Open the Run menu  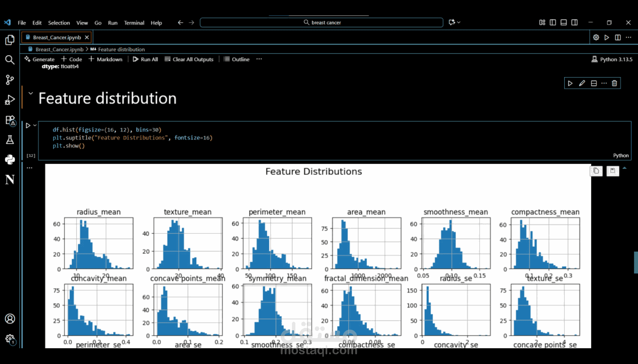point(113,23)
